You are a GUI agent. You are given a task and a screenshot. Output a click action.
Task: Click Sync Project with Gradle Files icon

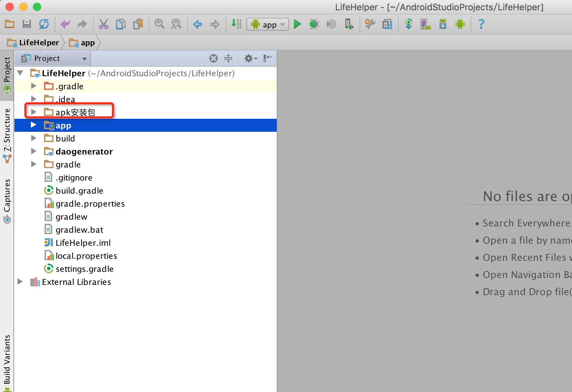coord(409,24)
